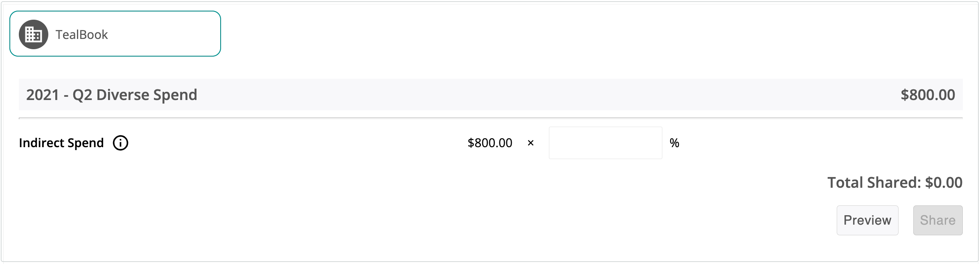Click the 2021 - Q2 Diverse Spend title
980x264 pixels.
[x=112, y=95]
